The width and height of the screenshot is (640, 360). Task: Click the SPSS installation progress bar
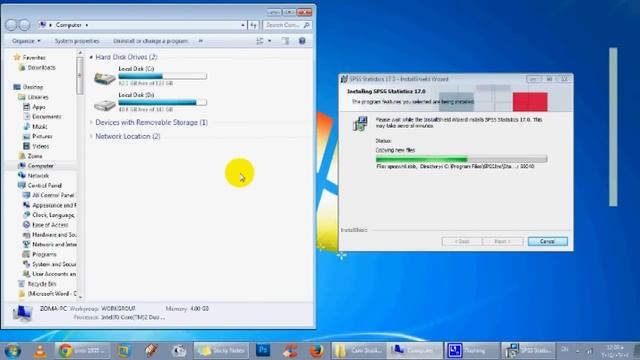[x=461, y=159]
